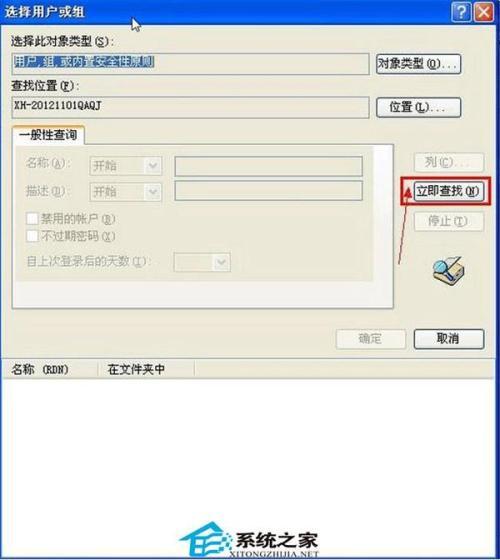Click the 名称 text input field

tap(269, 166)
